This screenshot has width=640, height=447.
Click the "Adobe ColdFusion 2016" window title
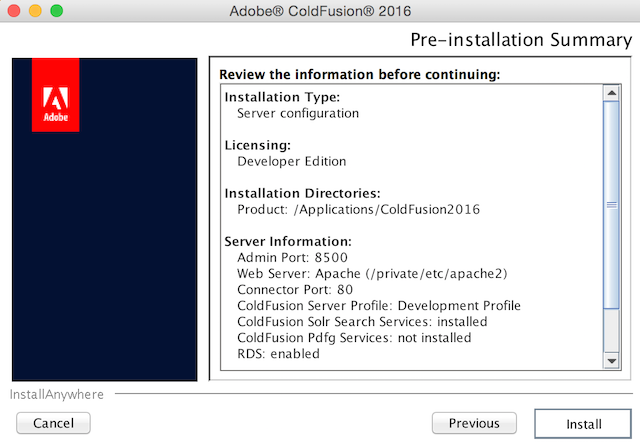(320, 11)
